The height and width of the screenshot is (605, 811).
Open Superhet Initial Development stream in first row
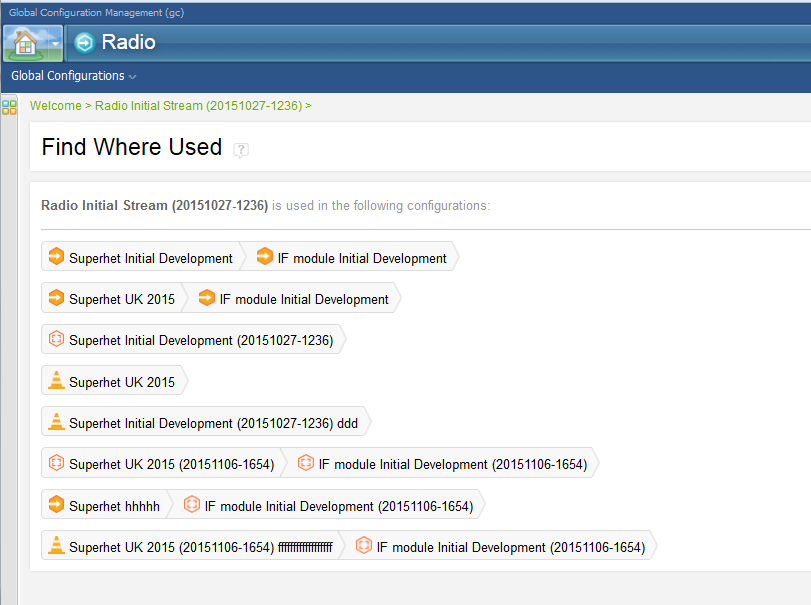(150, 258)
